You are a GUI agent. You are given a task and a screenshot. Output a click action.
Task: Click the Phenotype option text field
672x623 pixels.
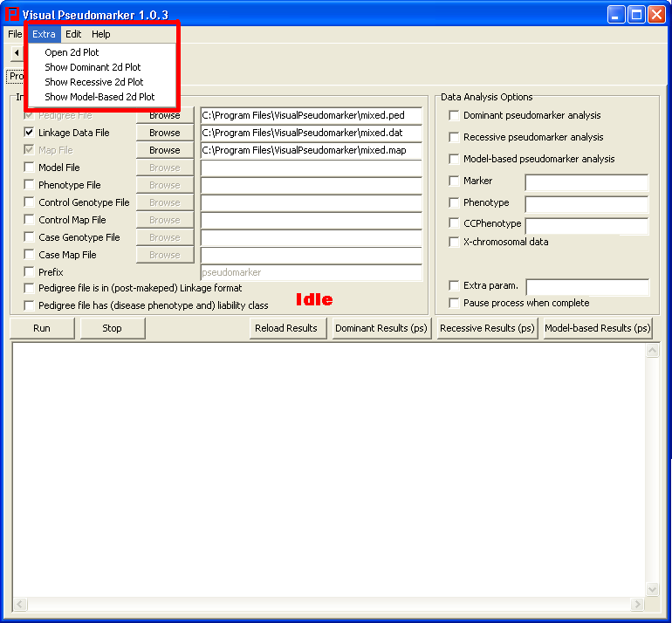(x=586, y=204)
